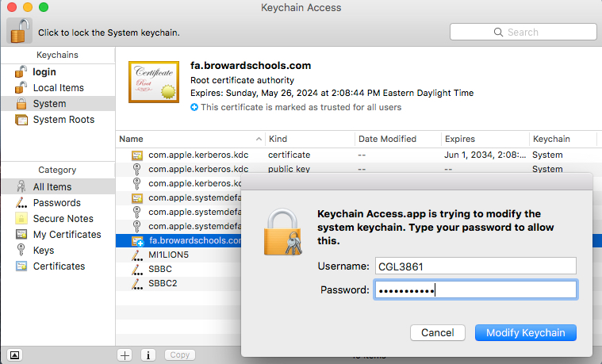Click the 'certificate' Kind cell

(x=289, y=155)
